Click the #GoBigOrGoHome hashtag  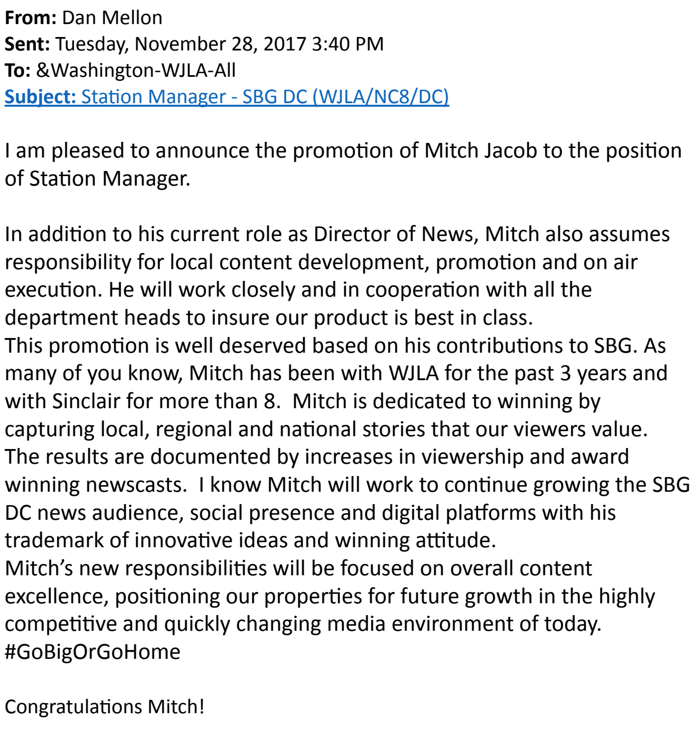pyautogui.click(x=93, y=652)
